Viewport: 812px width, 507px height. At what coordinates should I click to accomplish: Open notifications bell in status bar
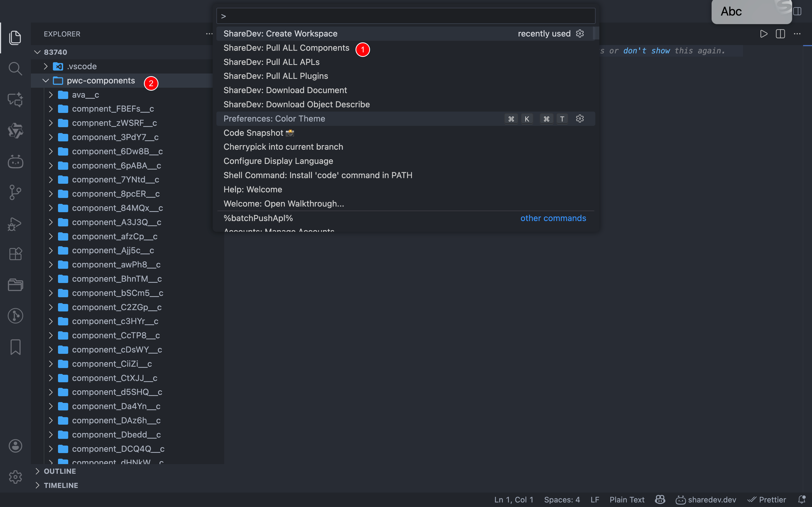pos(802,499)
